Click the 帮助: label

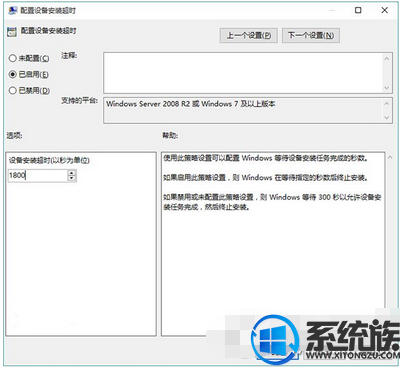pyautogui.click(x=170, y=135)
